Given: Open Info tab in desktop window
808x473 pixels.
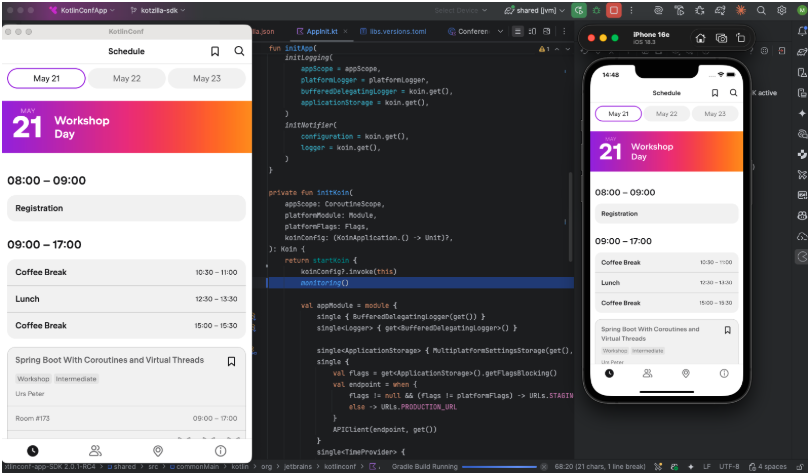Looking at the screenshot, I should point(221,451).
